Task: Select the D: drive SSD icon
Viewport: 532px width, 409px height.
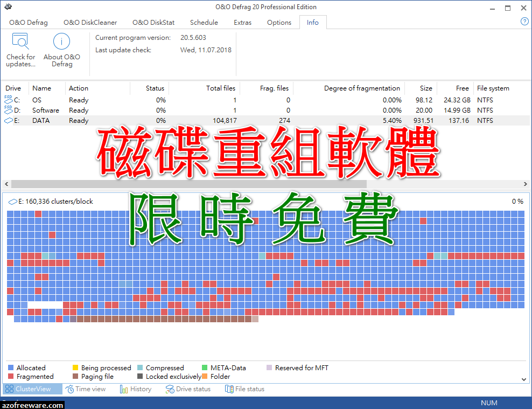Action: 9,109
